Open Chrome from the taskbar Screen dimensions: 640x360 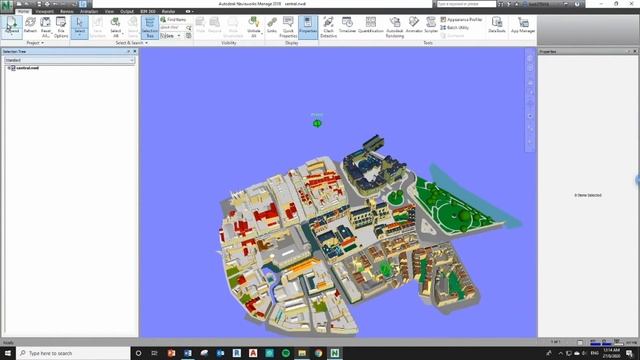[x=318, y=353]
